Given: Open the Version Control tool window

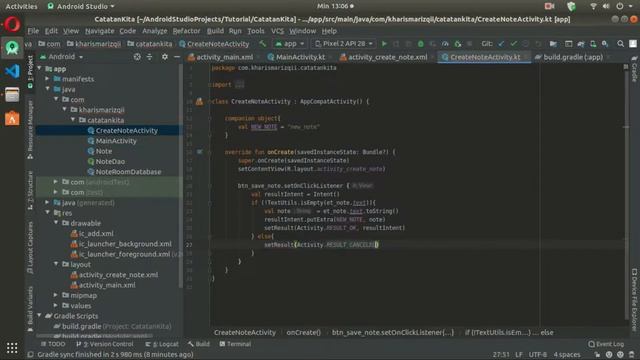Looking at the screenshot, I should [x=104, y=344].
